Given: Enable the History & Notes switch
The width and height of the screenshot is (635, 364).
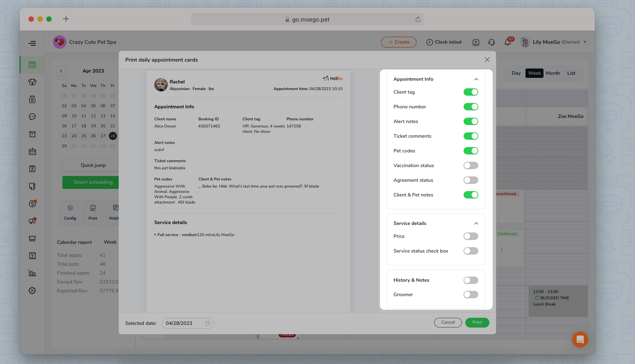Looking at the screenshot, I should (x=471, y=280).
